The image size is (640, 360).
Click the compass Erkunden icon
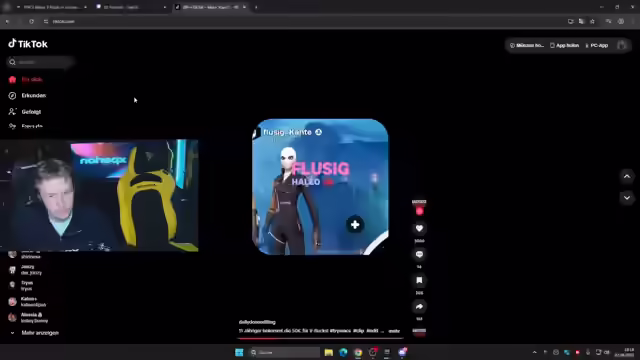tap(12, 96)
